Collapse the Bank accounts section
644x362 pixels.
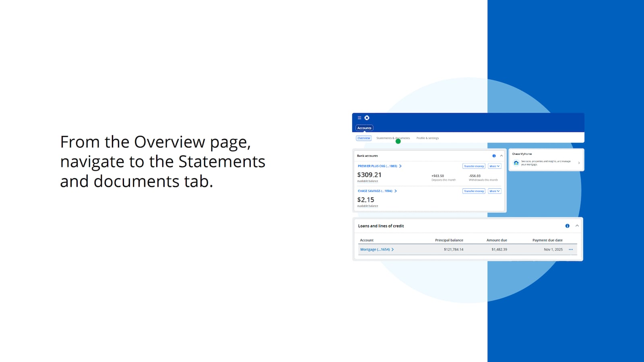coord(501,156)
